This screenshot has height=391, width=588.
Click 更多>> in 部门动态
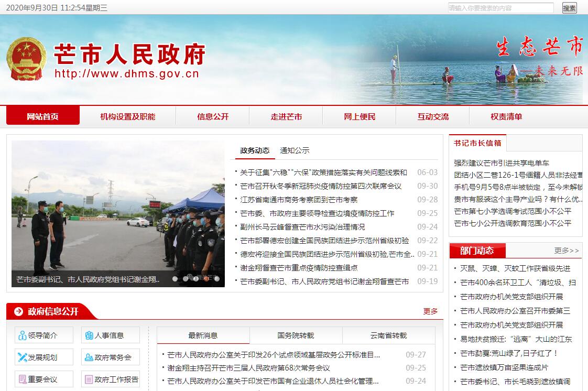click(567, 251)
